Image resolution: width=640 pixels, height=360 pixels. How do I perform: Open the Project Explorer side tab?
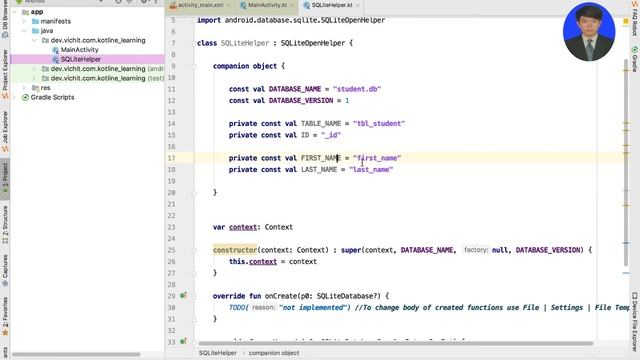[x=5, y=74]
